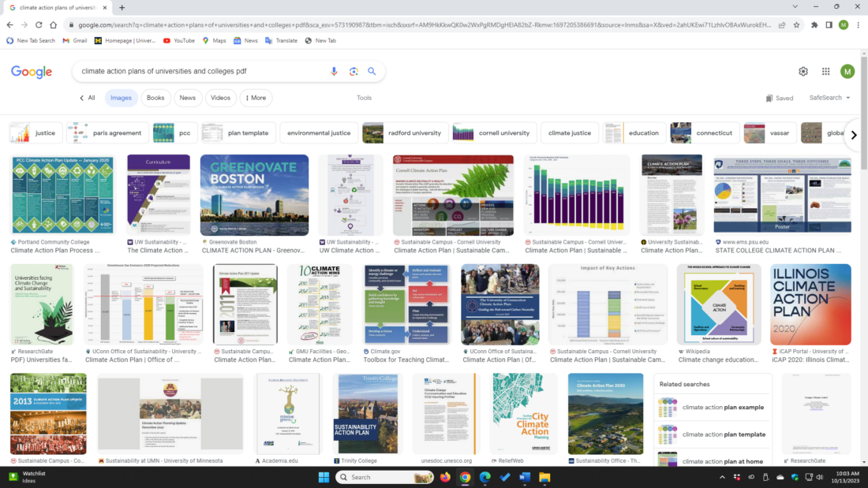
Task: Switch to the Books tab
Action: point(155,98)
